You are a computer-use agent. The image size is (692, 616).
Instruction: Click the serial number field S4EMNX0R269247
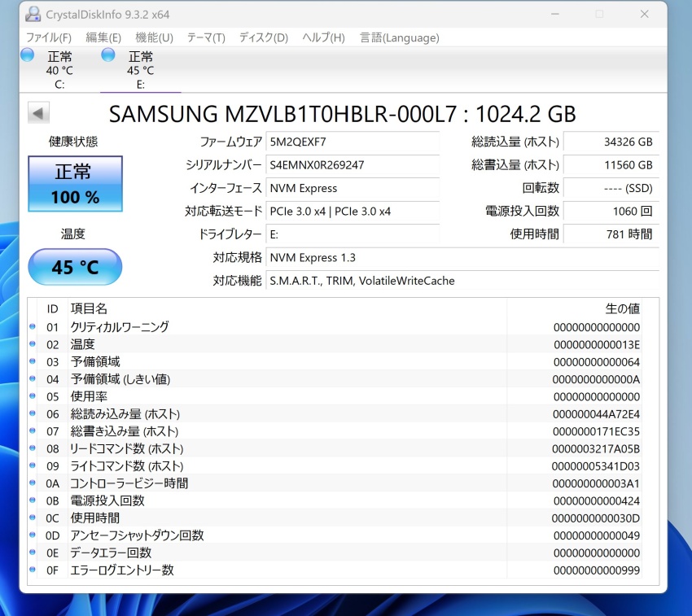[353, 165]
